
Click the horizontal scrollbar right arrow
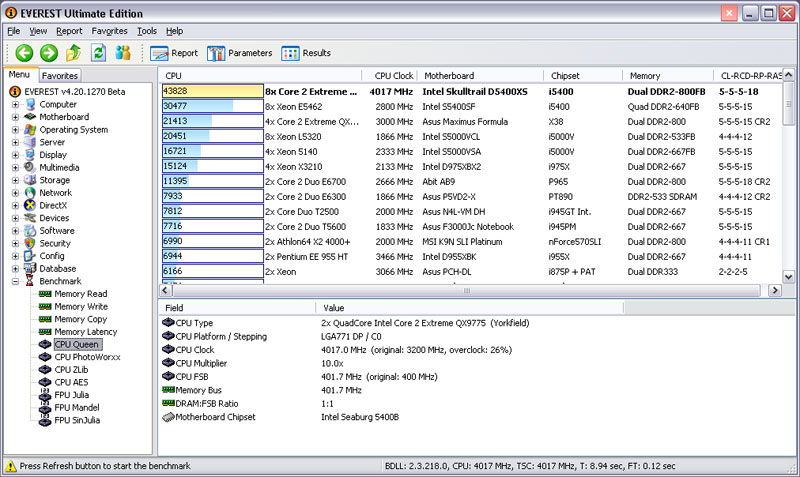[x=774, y=291]
